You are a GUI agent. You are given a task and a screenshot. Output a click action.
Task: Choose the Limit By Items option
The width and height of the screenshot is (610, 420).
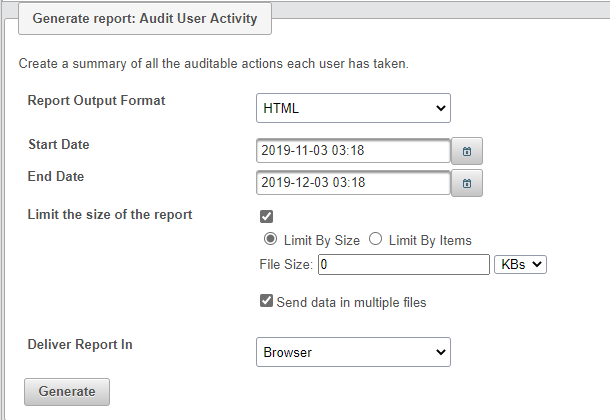(x=376, y=240)
